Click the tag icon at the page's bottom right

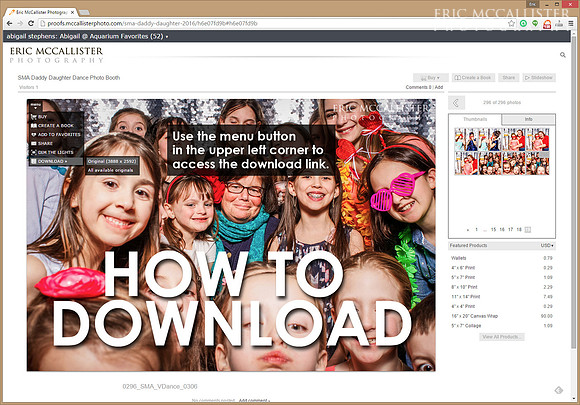[x=559, y=390]
